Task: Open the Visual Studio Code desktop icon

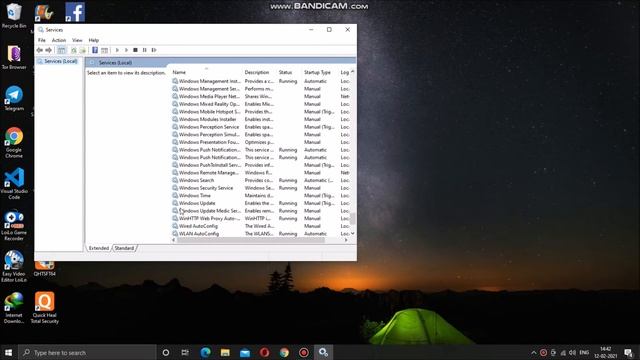Action: click(14, 183)
